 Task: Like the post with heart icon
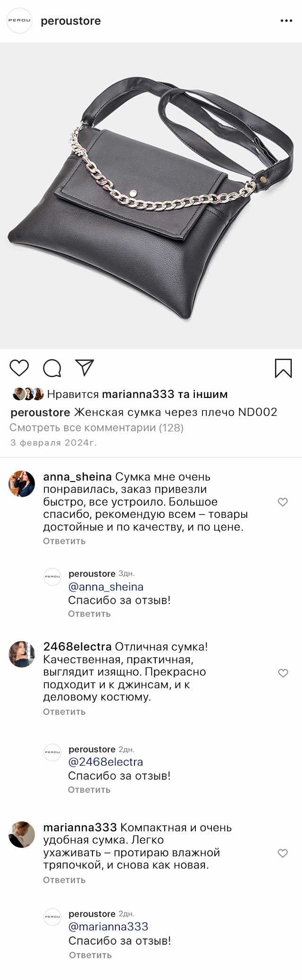click(19, 368)
